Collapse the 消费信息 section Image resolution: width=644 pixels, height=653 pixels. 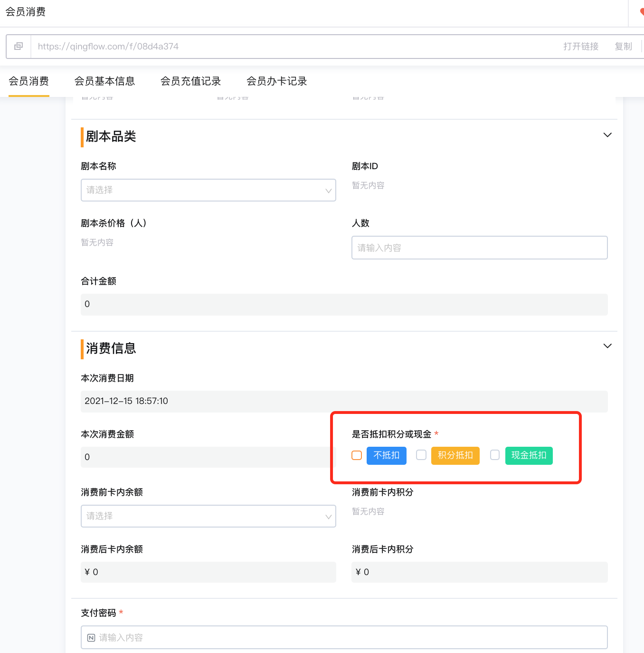pyautogui.click(x=607, y=346)
